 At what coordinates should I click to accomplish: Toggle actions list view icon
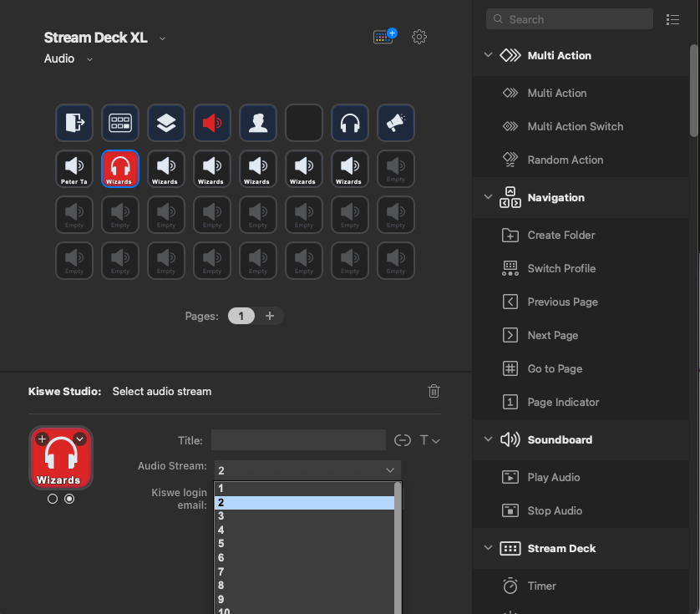tap(672, 20)
